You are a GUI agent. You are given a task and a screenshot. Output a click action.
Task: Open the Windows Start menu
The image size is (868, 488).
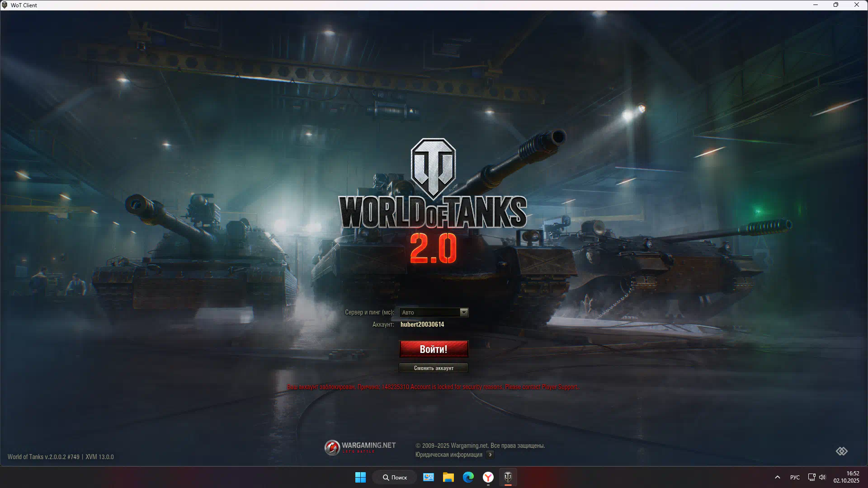[360, 477]
